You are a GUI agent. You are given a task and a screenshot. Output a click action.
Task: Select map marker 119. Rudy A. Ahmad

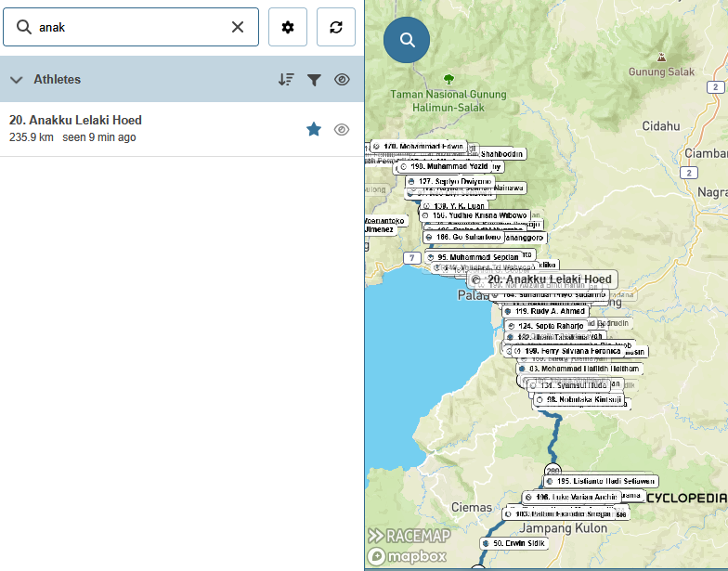coord(546,312)
